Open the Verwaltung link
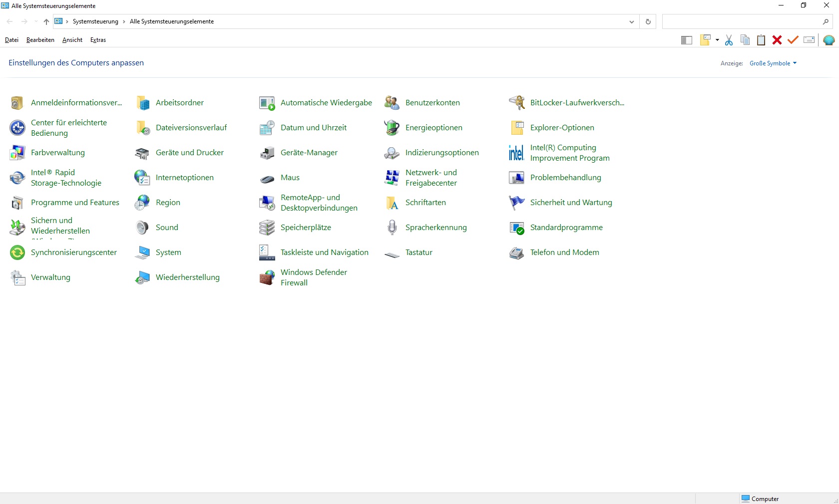 point(50,277)
